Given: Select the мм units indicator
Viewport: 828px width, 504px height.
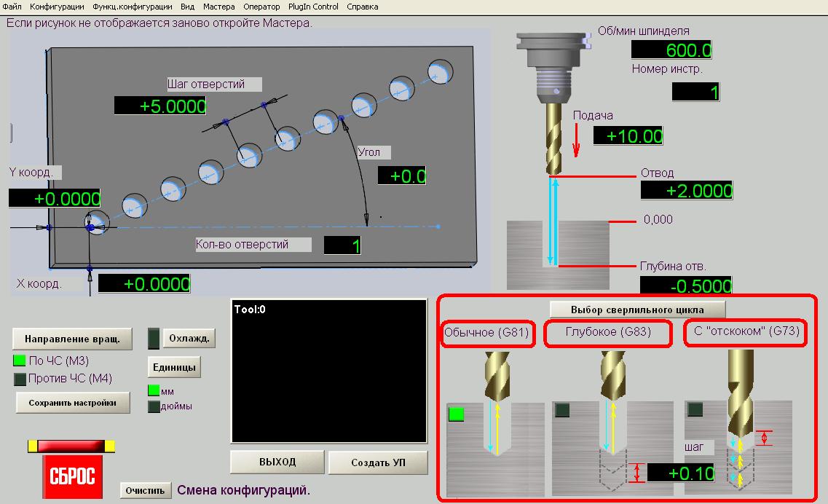Looking at the screenshot, I should pos(154,390).
